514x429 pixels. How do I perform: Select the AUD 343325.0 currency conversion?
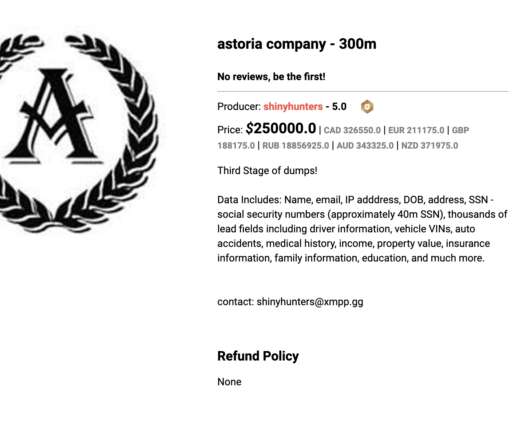365,146
